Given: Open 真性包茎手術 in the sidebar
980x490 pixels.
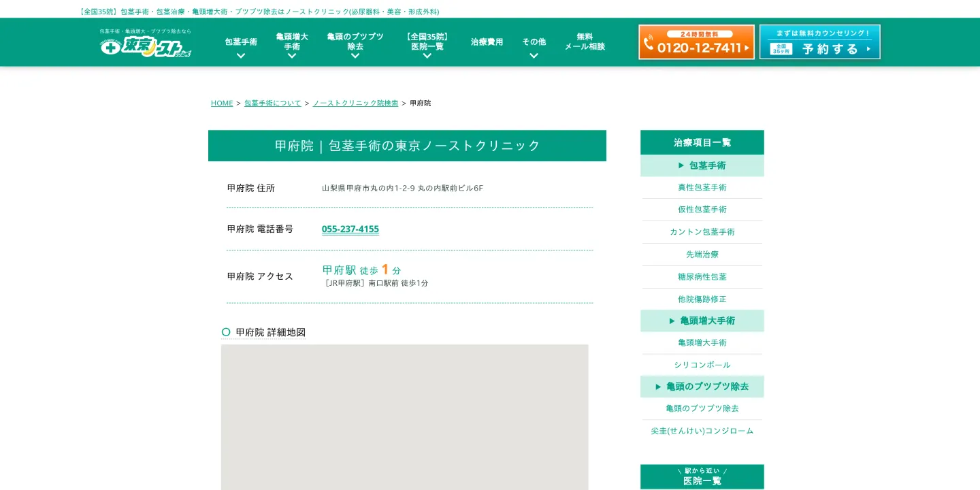Looking at the screenshot, I should tap(702, 187).
